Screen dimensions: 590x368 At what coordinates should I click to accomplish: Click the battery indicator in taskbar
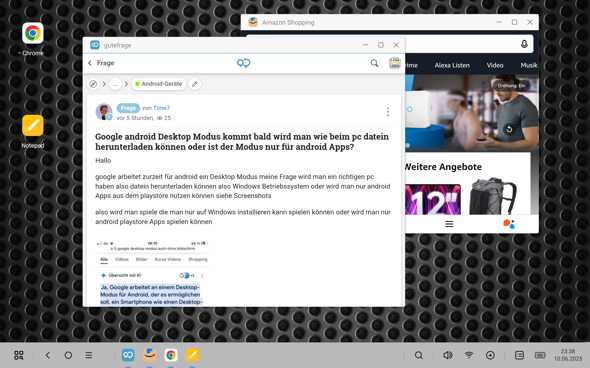(540, 355)
